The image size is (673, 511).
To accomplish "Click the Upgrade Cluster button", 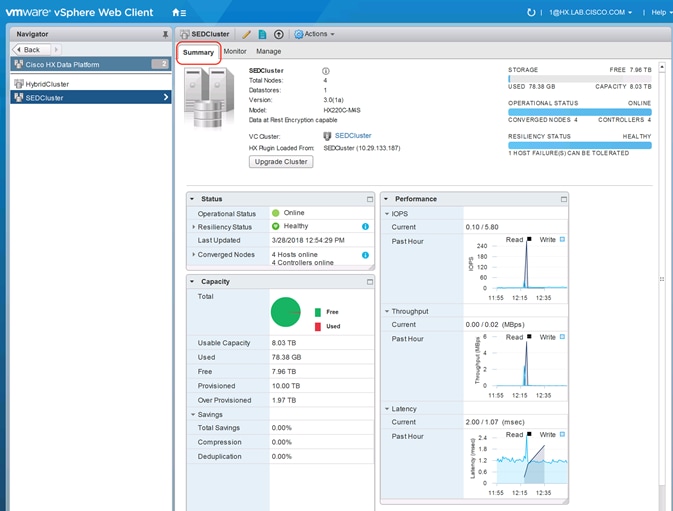I will click(281, 162).
